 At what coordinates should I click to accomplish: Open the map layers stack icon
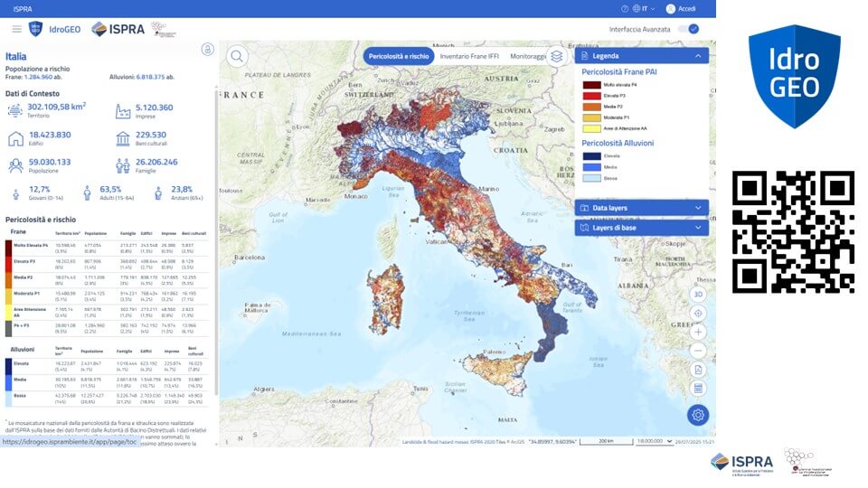click(x=557, y=56)
